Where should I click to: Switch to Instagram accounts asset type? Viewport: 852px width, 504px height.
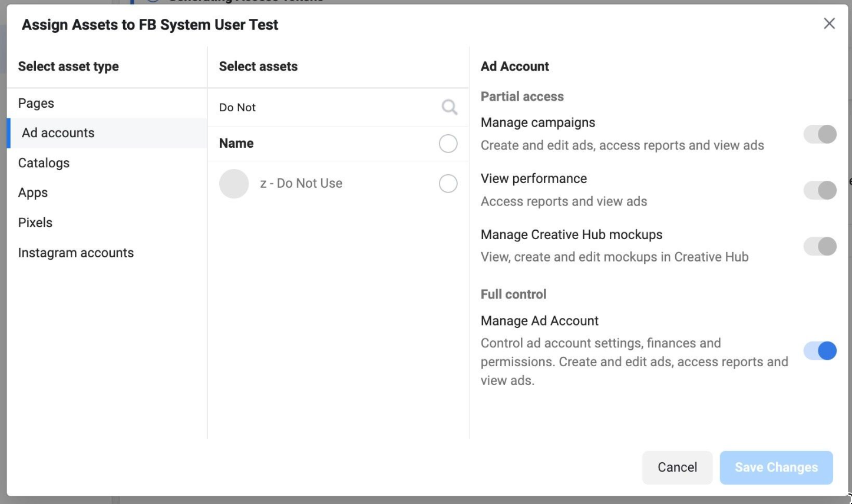point(107,253)
